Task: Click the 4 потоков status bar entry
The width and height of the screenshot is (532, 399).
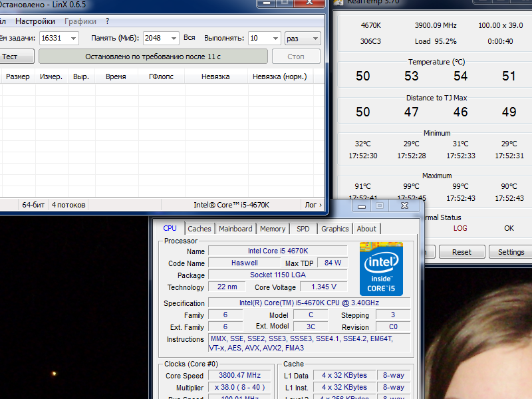Action: [x=68, y=205]
